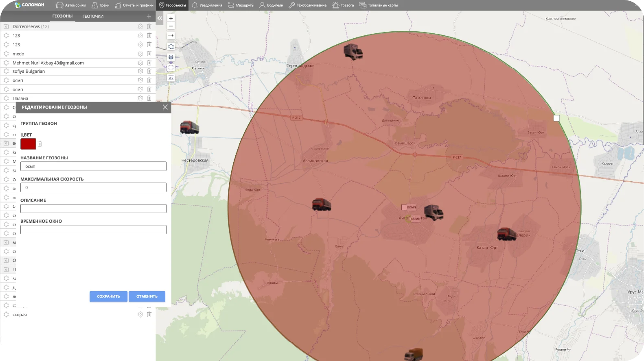Open Уведомления notifications
The image size is (644, 361).
[x=207, y=5]
